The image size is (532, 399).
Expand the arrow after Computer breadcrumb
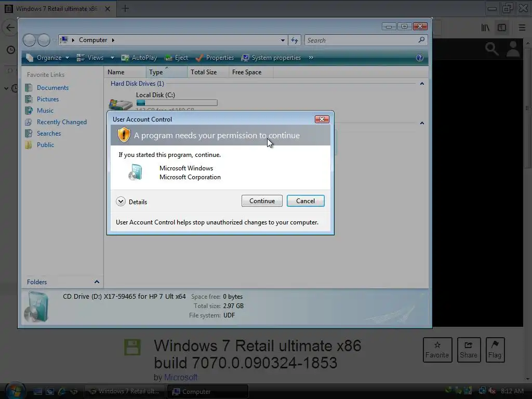113,40
